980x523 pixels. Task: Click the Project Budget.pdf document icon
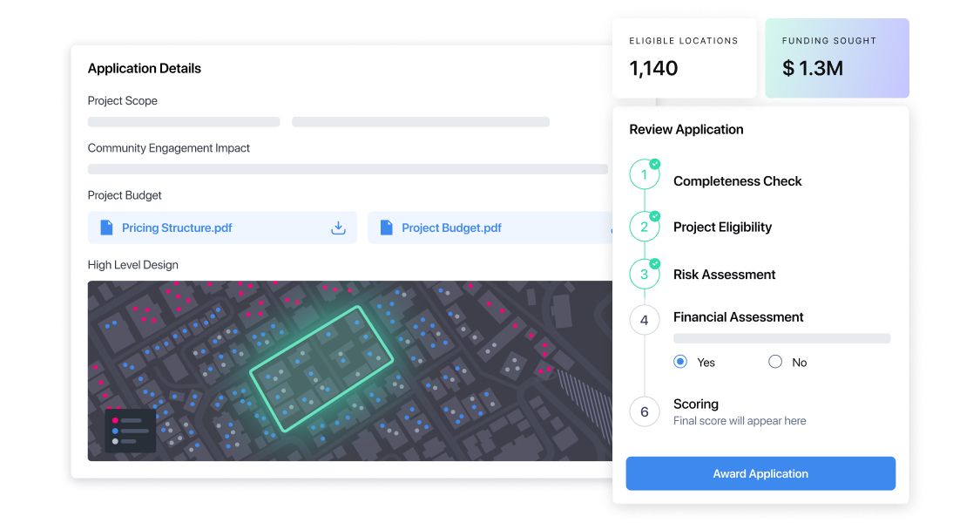[x=387, y=228]
